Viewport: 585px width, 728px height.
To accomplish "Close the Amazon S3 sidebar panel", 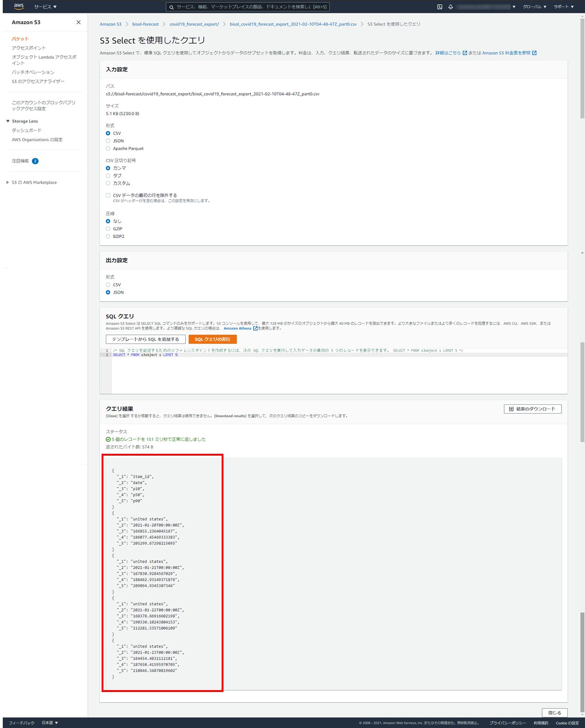I will pyautogui.click(x=78, y=22).
